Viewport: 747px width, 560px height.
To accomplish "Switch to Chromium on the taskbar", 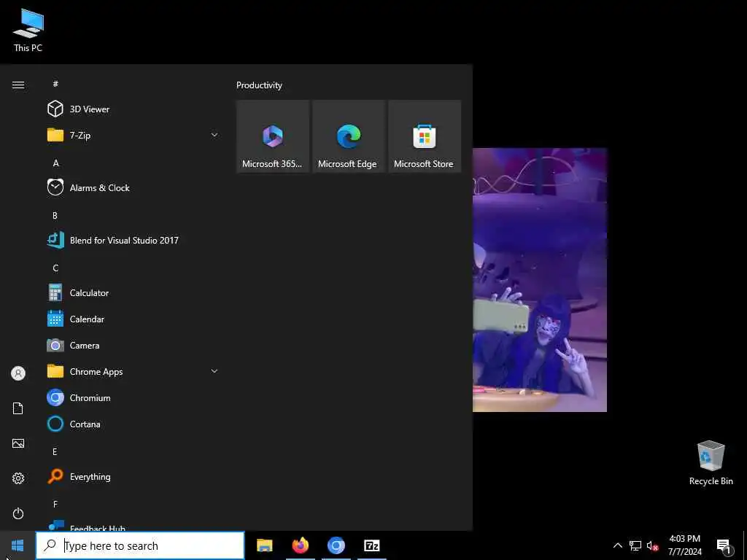I will (x=336, y=545).
